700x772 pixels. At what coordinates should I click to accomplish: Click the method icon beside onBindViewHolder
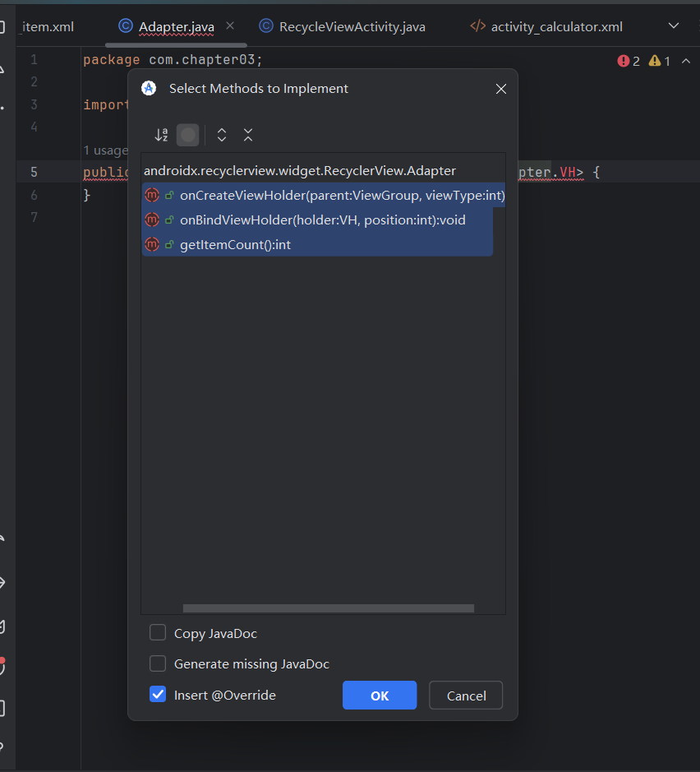click(152, 220)
